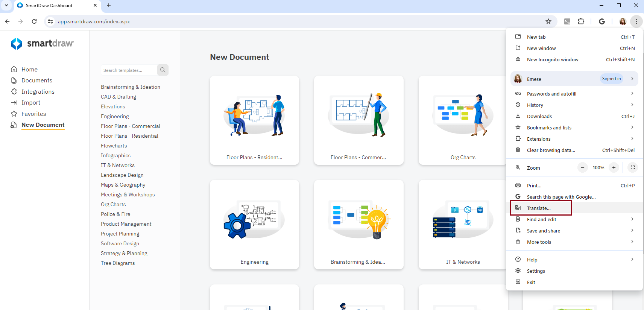Open the Engineering template thumbnail

coord(254,224)
